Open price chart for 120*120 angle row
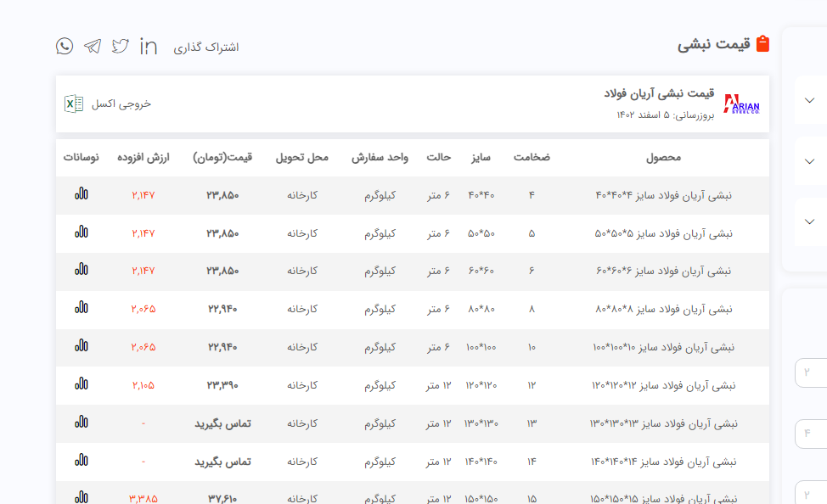Viewport: 827px width, 504px height. coord(82,384)
